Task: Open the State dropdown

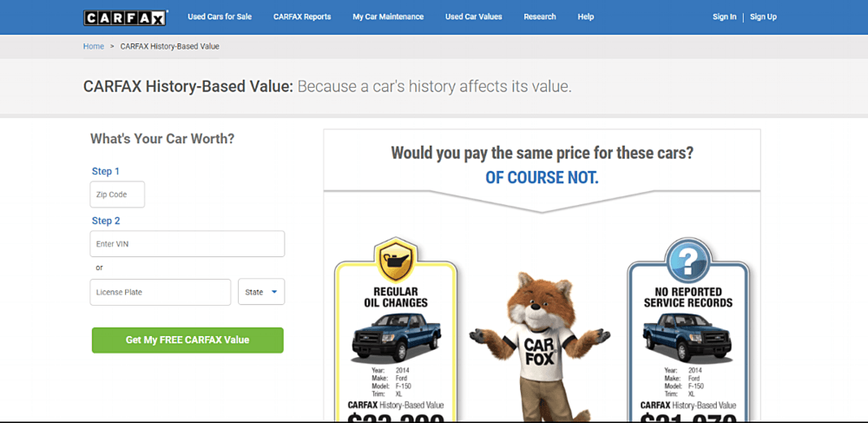Action: [261, 292]
